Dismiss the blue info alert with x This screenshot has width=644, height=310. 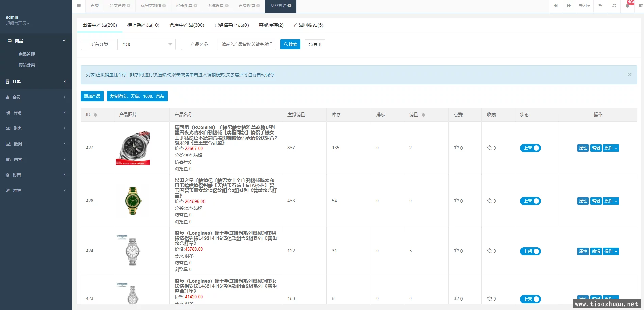coord(630,75)
